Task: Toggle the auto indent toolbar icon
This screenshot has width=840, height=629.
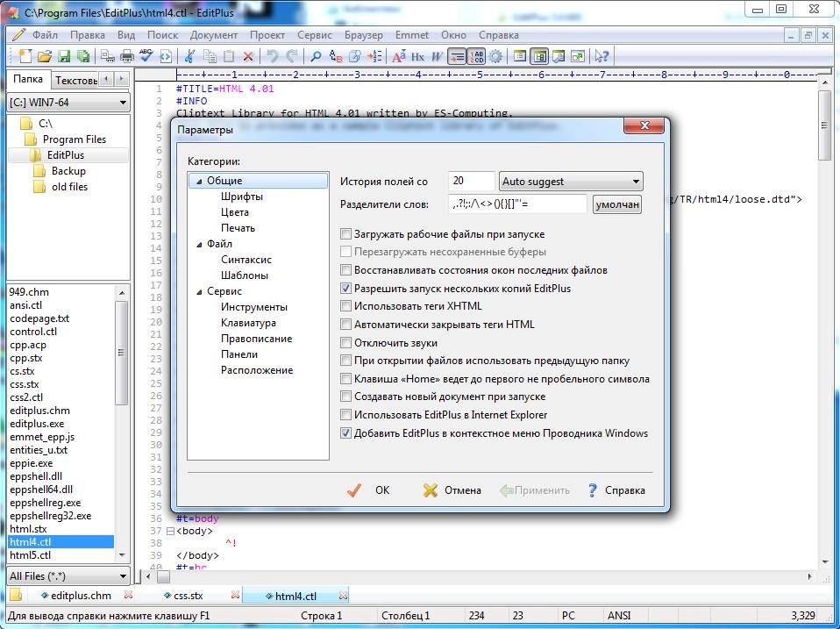Action: [x=457, y=56]
